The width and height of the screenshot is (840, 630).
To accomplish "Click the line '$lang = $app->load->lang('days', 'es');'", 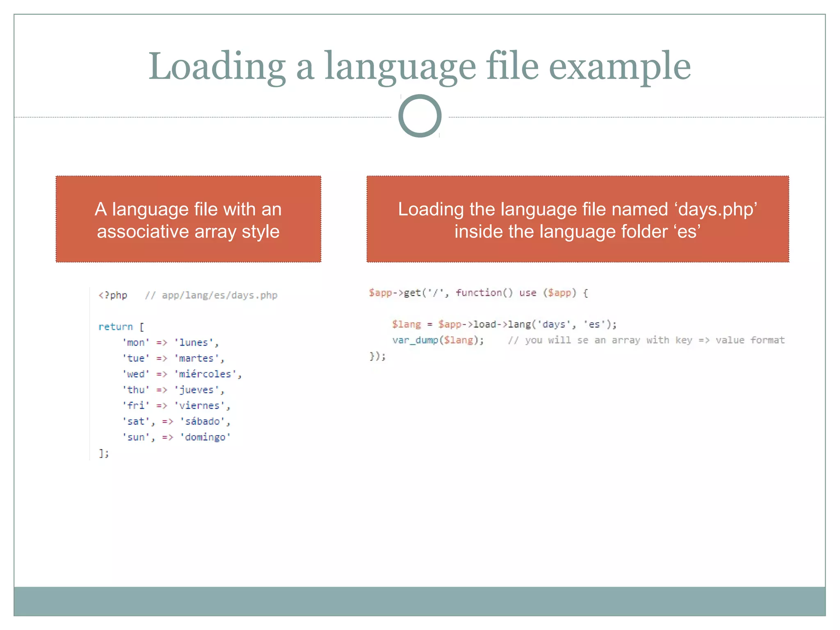I will pos(504,324).
